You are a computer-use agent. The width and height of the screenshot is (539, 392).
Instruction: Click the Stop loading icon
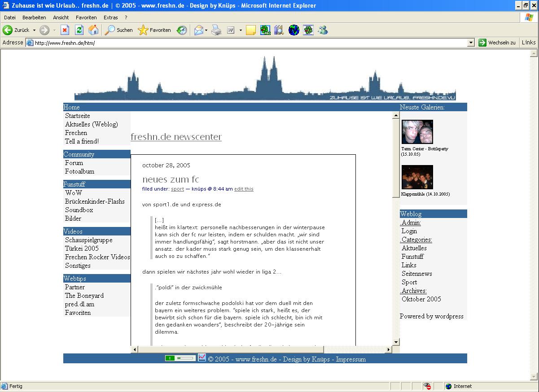(65, 30)
